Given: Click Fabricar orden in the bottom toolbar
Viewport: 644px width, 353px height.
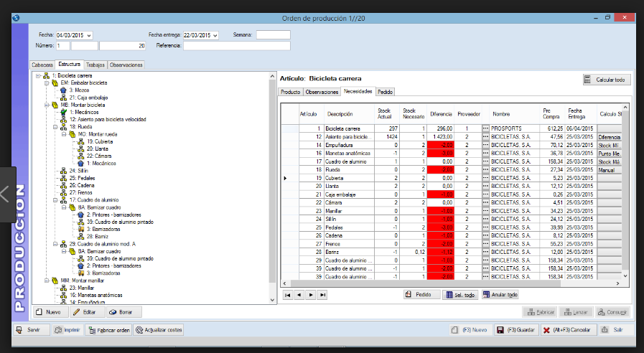Looking at the screenshot, I should (108, 330).
